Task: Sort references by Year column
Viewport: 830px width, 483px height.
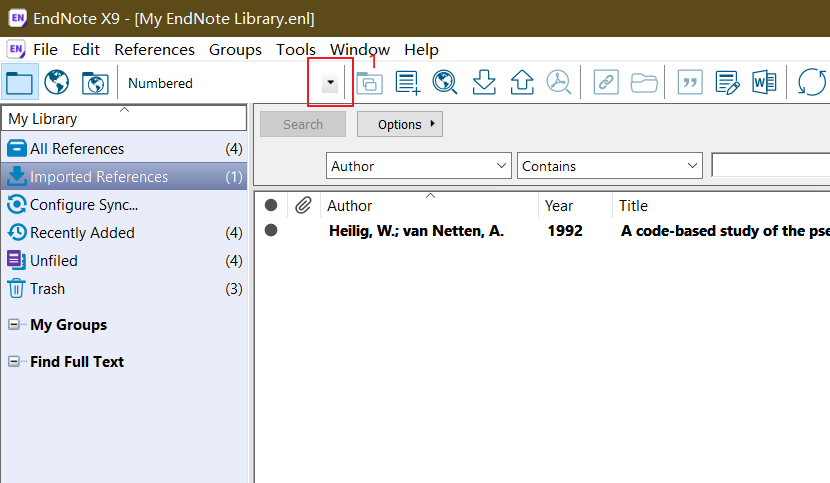Action: pyautogui.click(x=575, y=205)
